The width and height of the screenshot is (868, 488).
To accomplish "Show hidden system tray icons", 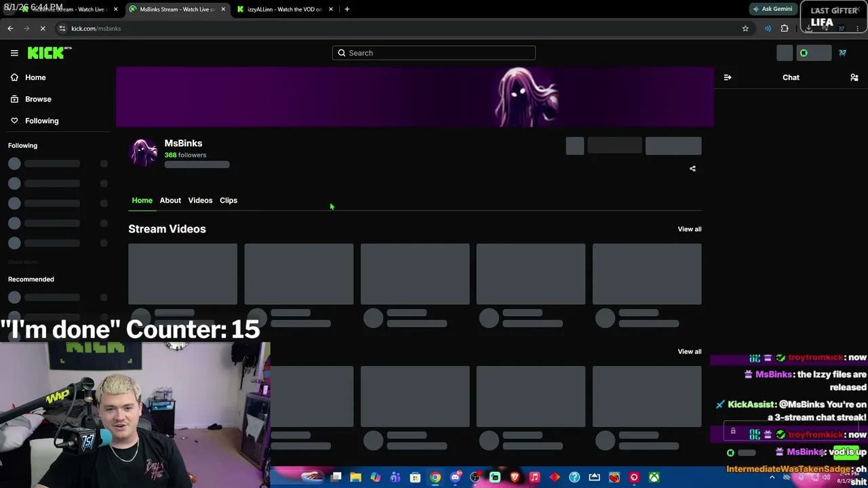I will 772,478.
